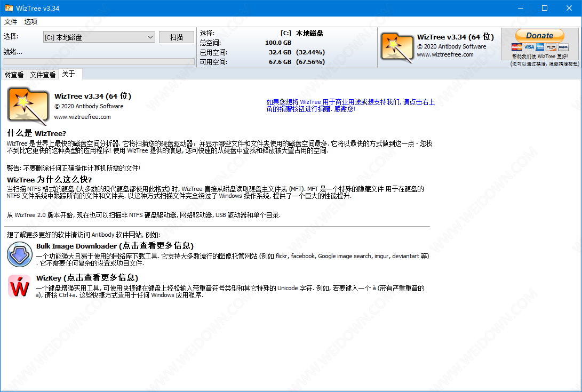Click 帮助我们使 WizTree 更好! text
582x392 pixels.
(540, 57)
